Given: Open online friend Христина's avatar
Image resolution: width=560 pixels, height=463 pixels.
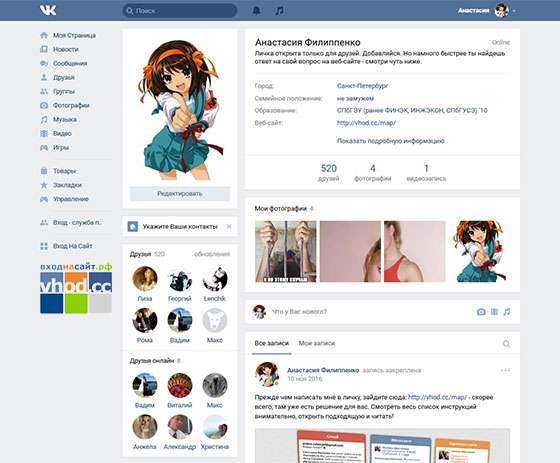Looking at the screenshot, I should point(215,427).
